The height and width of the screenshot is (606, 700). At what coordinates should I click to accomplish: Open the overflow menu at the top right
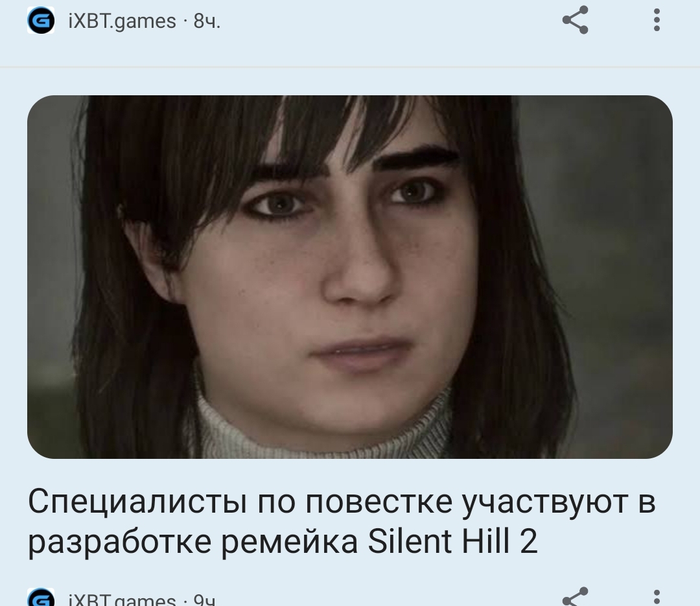(x=656, y=20)
